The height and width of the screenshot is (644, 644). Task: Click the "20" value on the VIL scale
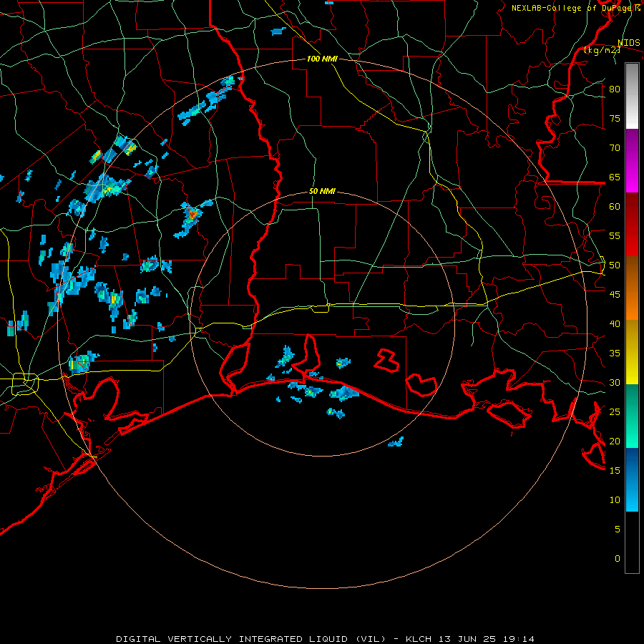615,441
